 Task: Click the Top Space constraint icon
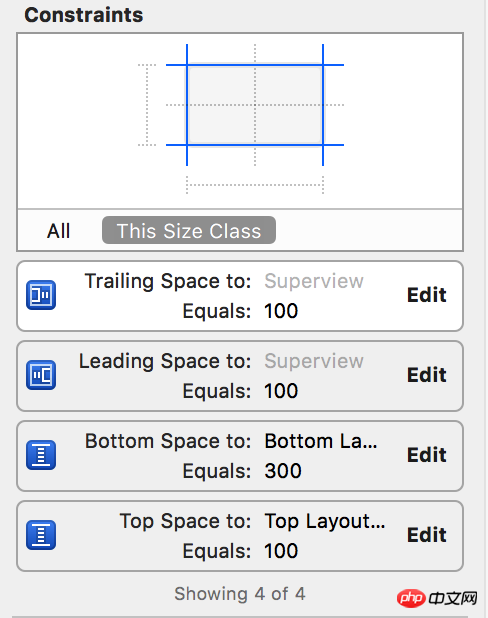tap(41, 535)
